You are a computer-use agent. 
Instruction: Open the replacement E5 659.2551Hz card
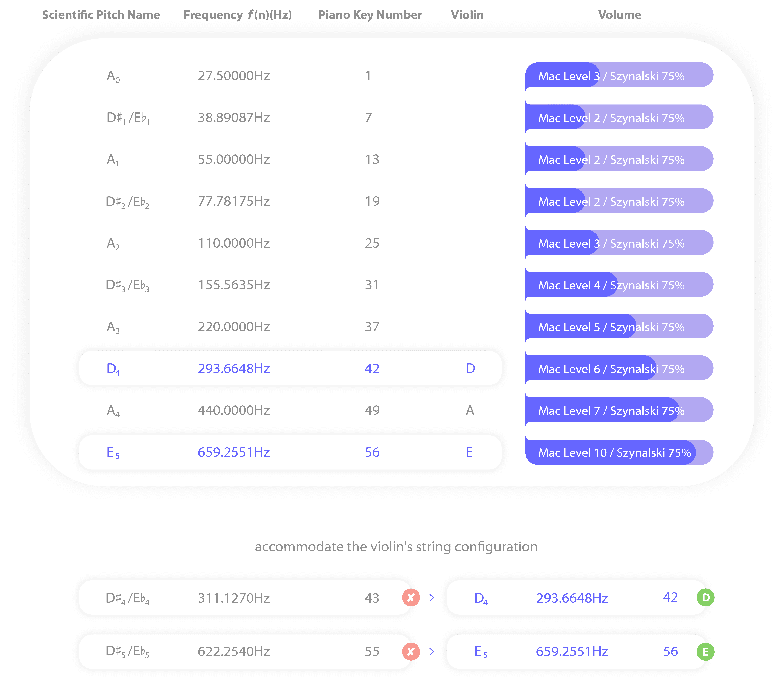pyautogui.click(x=576, y=652)
